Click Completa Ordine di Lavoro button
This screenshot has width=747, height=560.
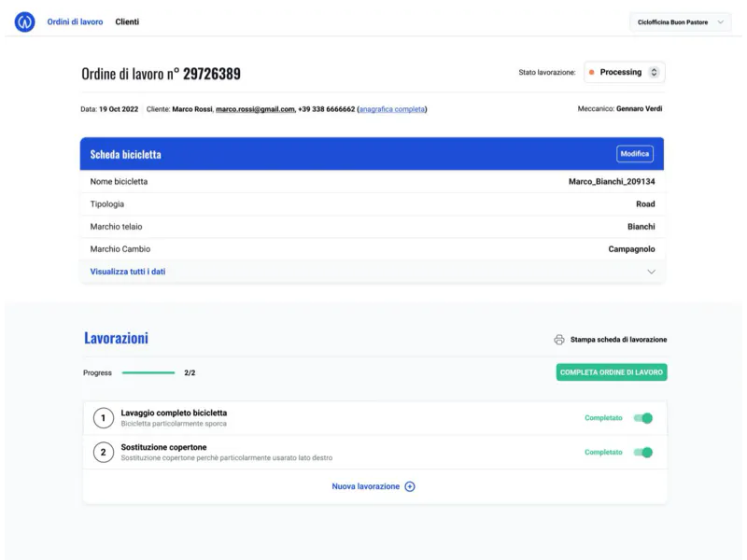pyautogui.click(x=612, y=372)
